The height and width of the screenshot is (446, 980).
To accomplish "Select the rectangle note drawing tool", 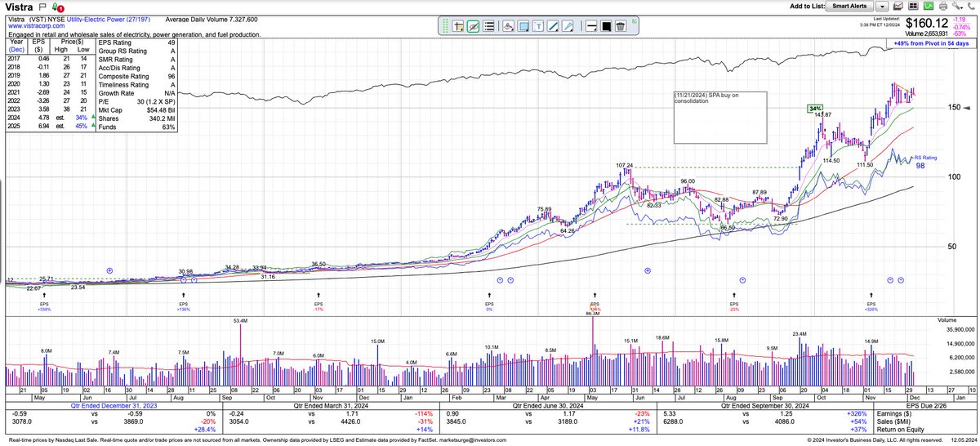I will pos(523,26).
